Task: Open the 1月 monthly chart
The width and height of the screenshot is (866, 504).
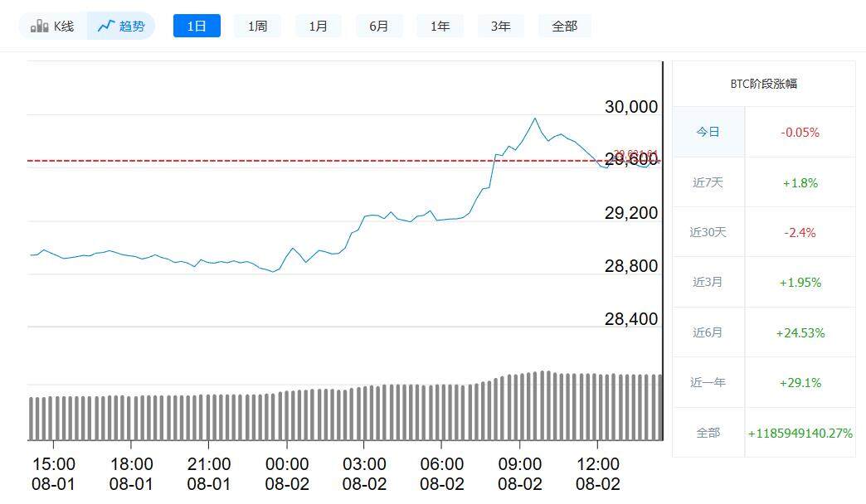Action: point(318,26)
